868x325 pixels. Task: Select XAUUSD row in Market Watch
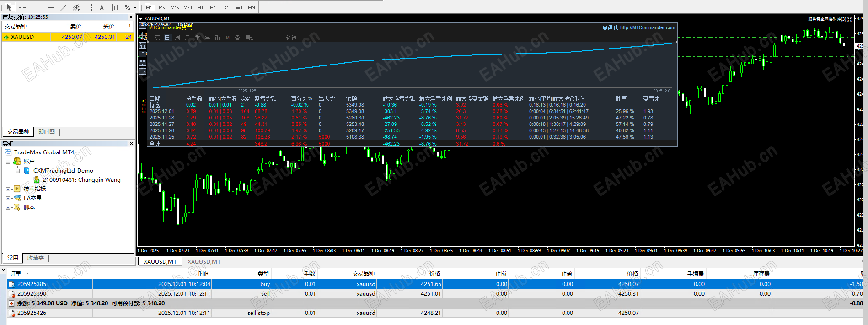pos(68,37)
